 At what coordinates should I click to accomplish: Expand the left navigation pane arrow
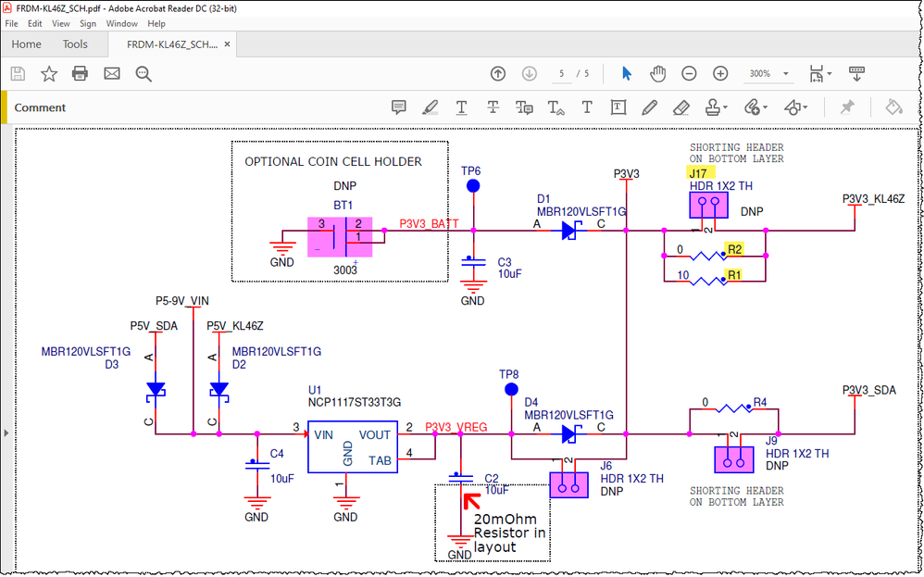tap(6, 433)
